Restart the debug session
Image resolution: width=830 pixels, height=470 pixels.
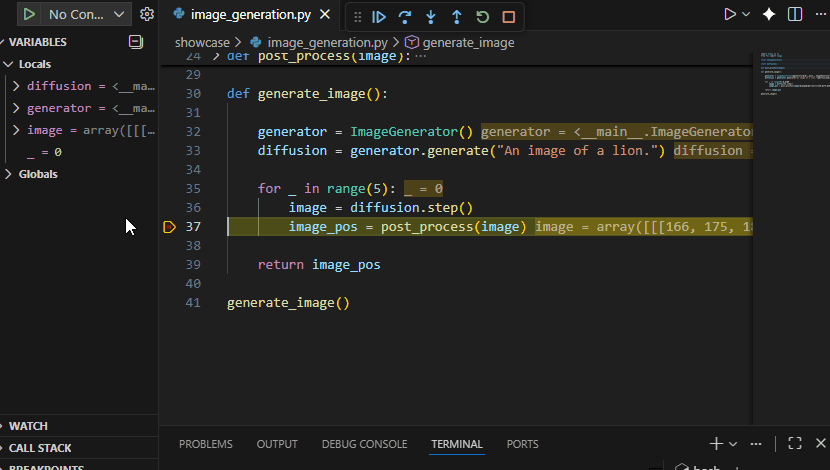click(482, 17)
